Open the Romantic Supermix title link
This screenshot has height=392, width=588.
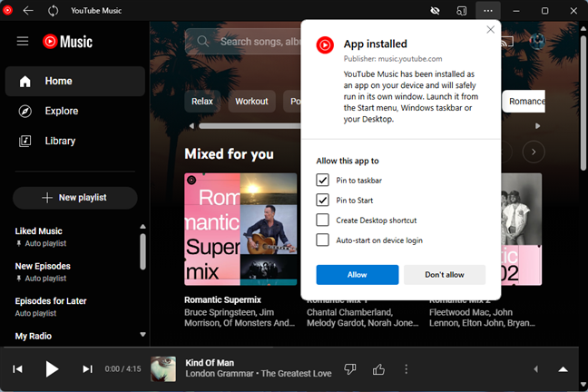tap(222, 299)
